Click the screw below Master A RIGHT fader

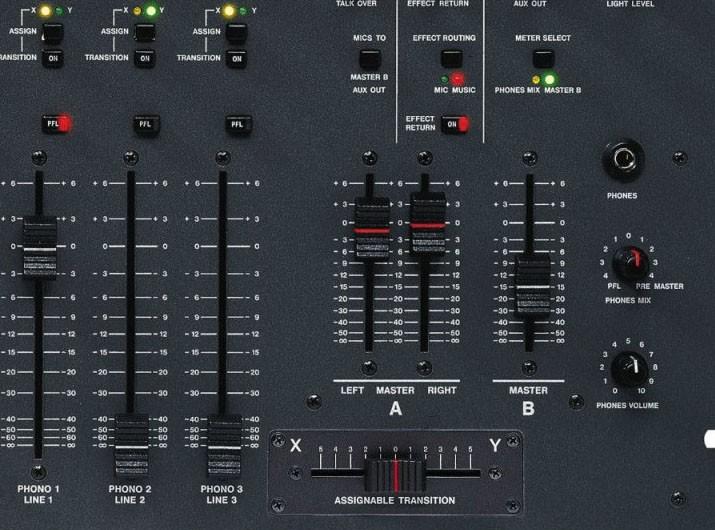(x=425, y=367)
